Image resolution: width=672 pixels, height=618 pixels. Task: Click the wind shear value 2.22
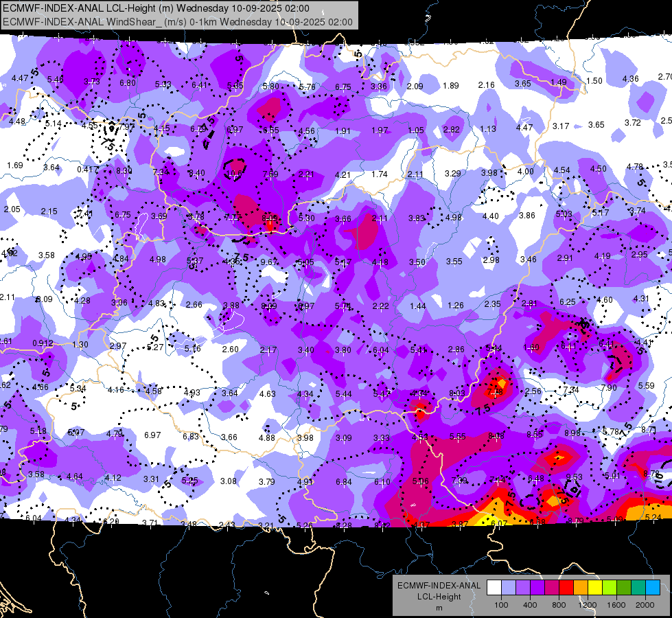[380, 306]
